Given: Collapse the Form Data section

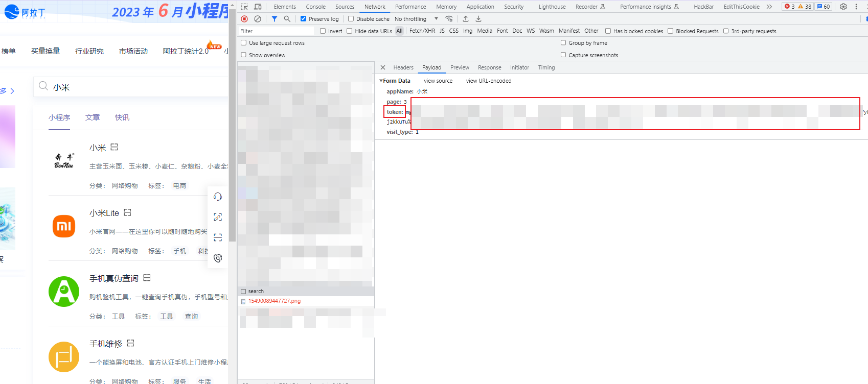Looking at the screenshot, I should click(381, 81).
